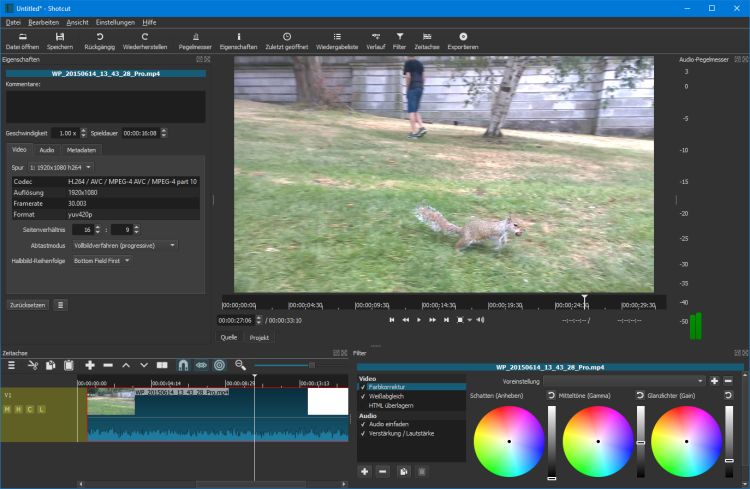Expand the Abtastmodus dropdown

[x=124, y=245]
